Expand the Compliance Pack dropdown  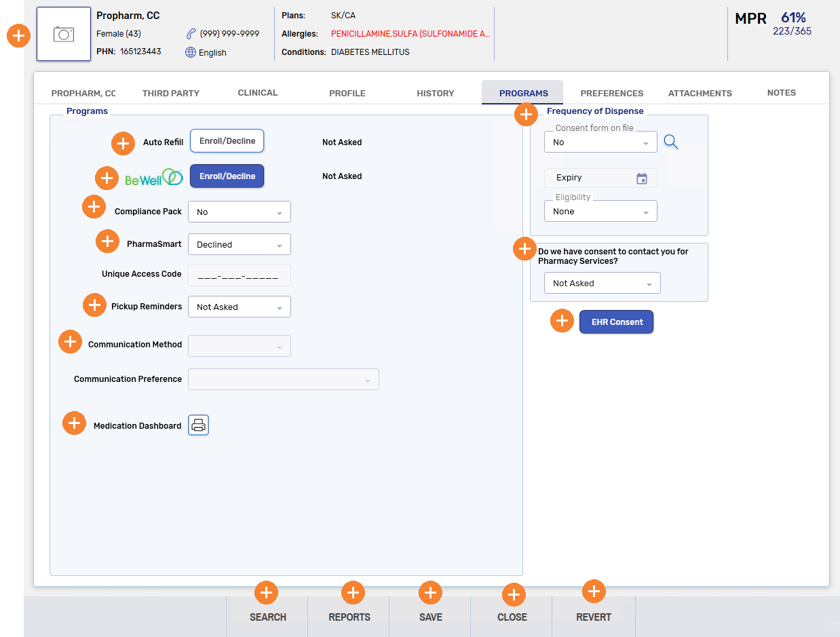point(239,212)
